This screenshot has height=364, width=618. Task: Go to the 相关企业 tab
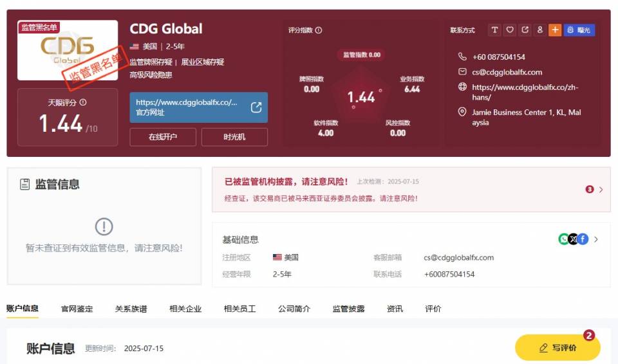point(185,309)
